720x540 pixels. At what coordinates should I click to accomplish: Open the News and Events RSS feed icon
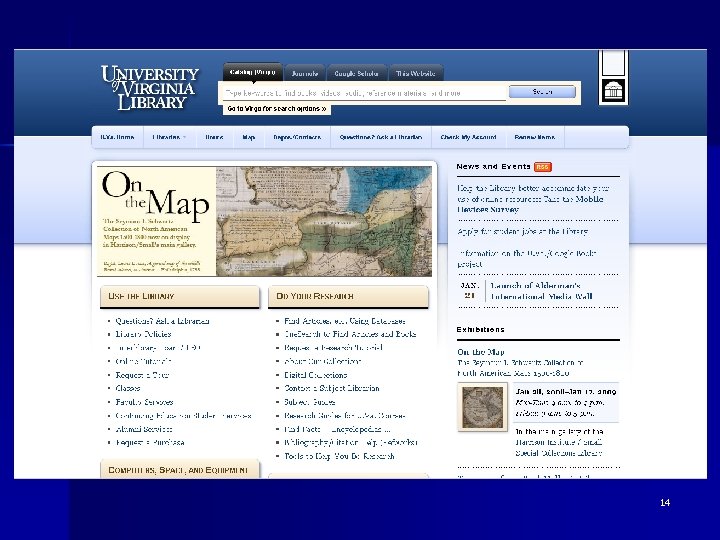pyautogui.click(x=543, y=167)
